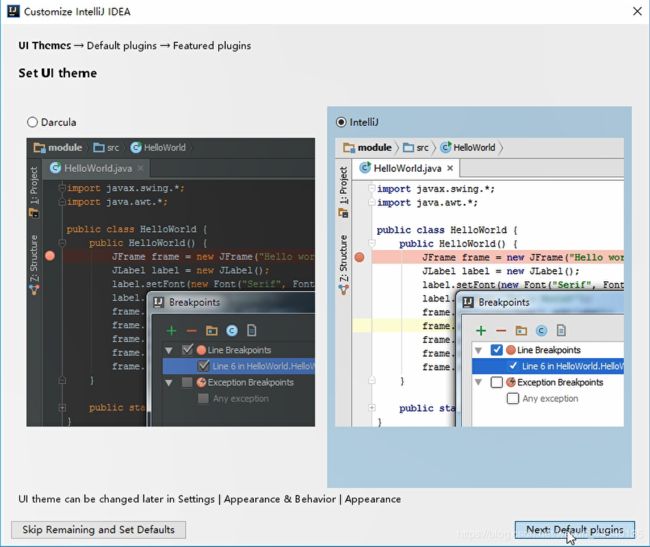Click 1: Project side tab in Darcula preview
The width and height of the screenshot is (650, 547).
point(34,191)
